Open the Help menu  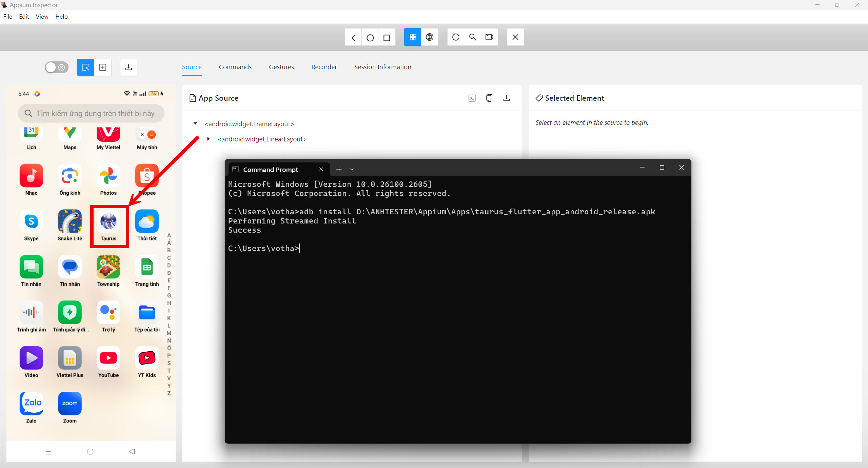click(x=61, y=17)
